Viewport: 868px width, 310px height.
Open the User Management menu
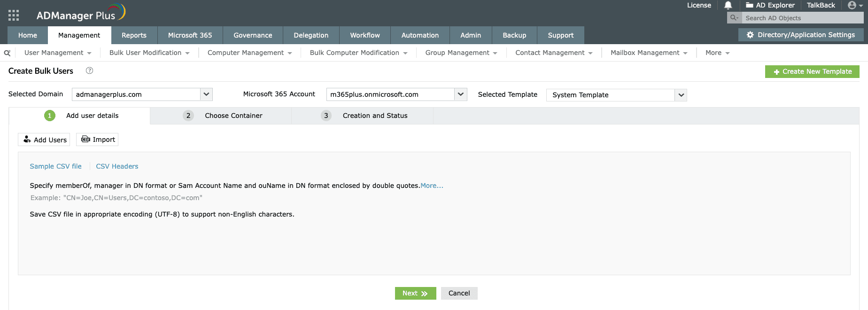(58, 53)
